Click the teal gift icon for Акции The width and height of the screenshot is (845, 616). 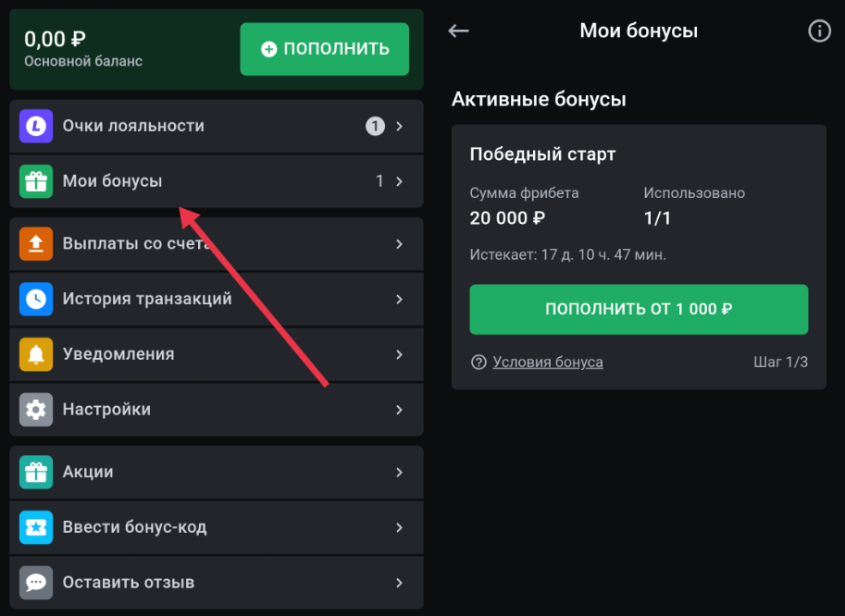pyautogui.click(x=36, y=473)
